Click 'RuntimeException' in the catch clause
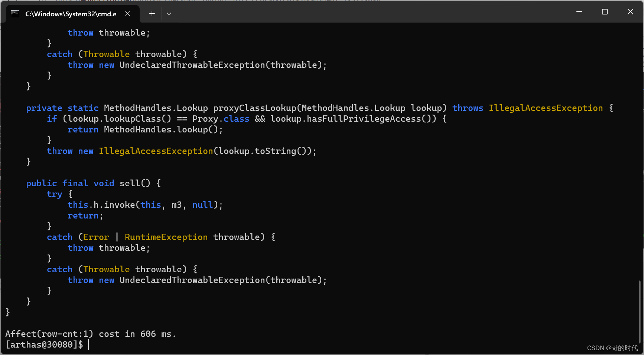 (166, 237)
